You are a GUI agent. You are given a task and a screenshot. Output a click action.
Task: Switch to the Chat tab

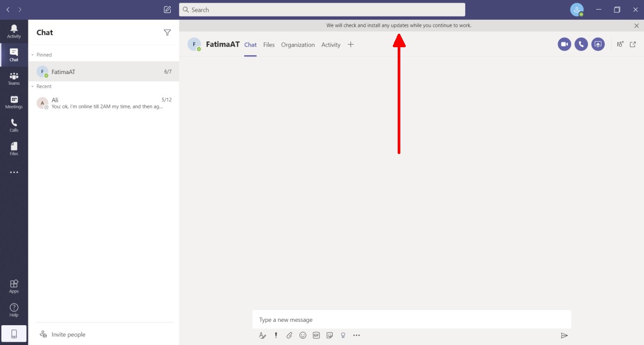pyautogui.click(x=251, y=45)
